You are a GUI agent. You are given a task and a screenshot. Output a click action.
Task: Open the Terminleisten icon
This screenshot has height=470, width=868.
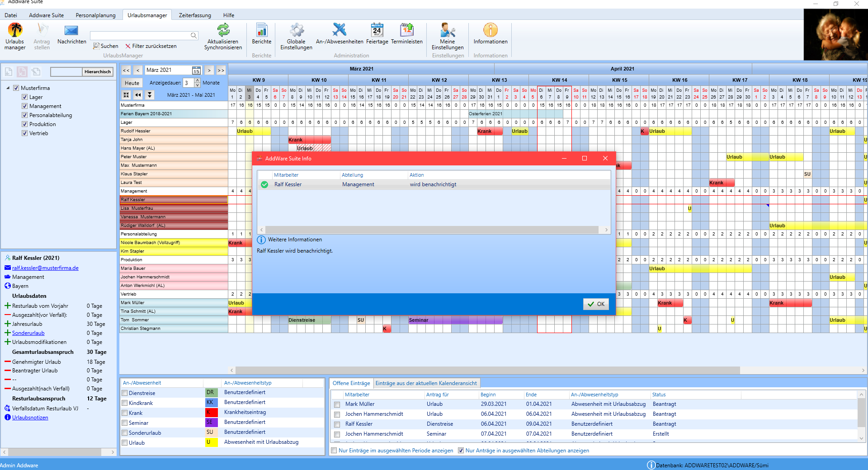pyautogui.click(x=407, y=30)
